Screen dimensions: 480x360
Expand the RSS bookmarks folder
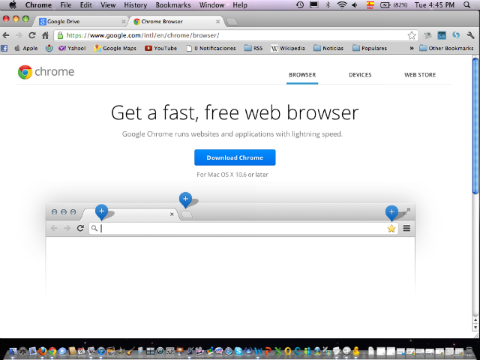253,48
